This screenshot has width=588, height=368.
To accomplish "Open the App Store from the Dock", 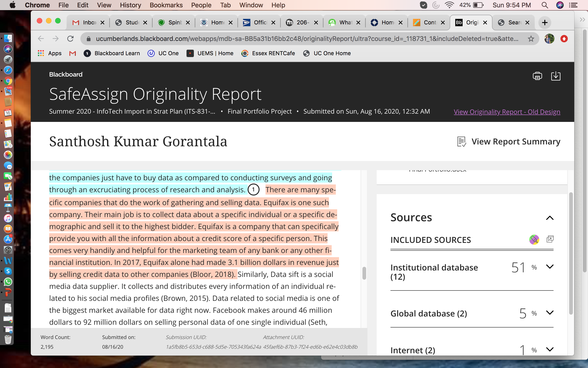I will [x=8, y=239].
